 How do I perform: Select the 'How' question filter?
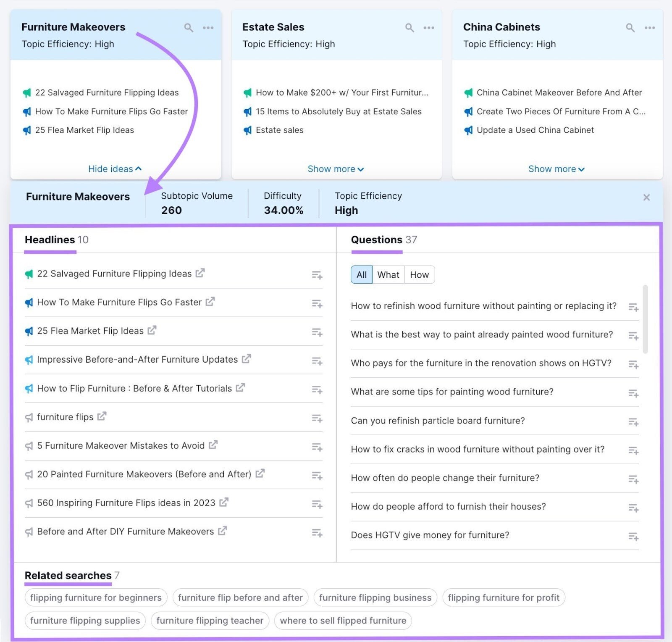[419, 275]
